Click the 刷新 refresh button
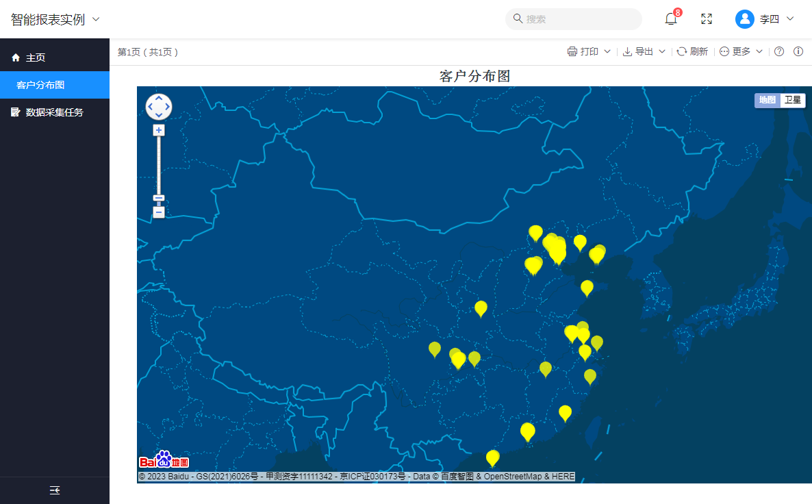This screenshot has height=504, width=812. pyautogui.click(x=693, y=52)
